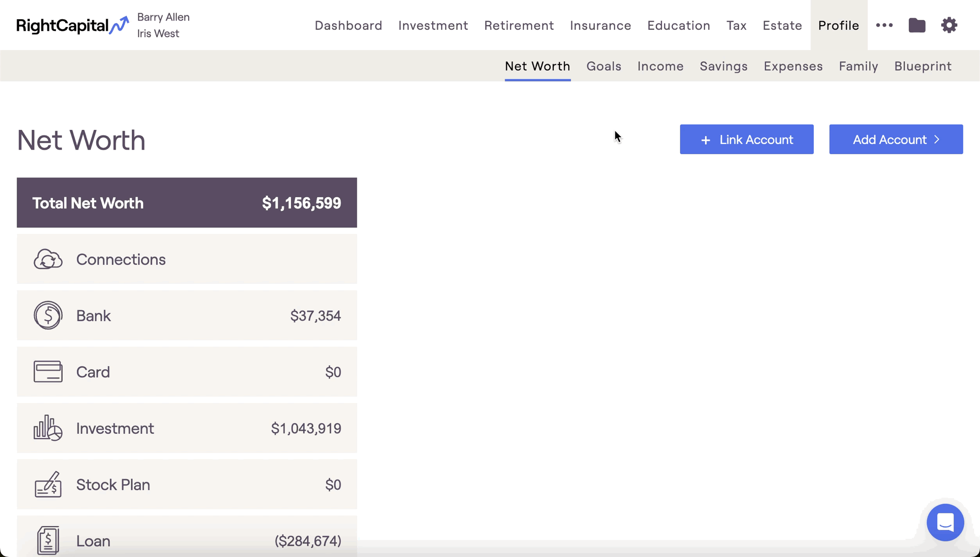Open the chat support bubble
Image resolution: width=980 pixels, height=557 pixels.
[x=945, y=522]
